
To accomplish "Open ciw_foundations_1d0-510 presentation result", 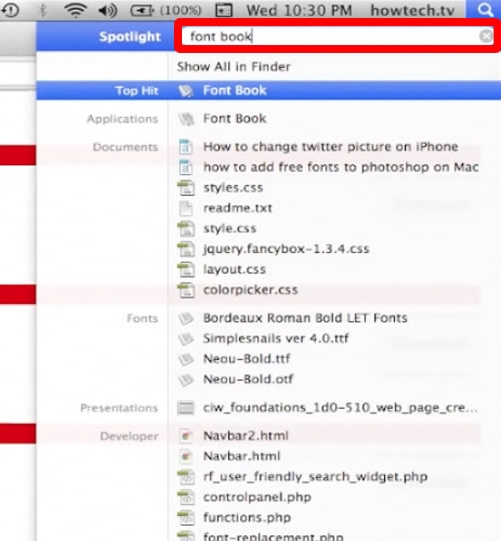I will tap(340, 407).
